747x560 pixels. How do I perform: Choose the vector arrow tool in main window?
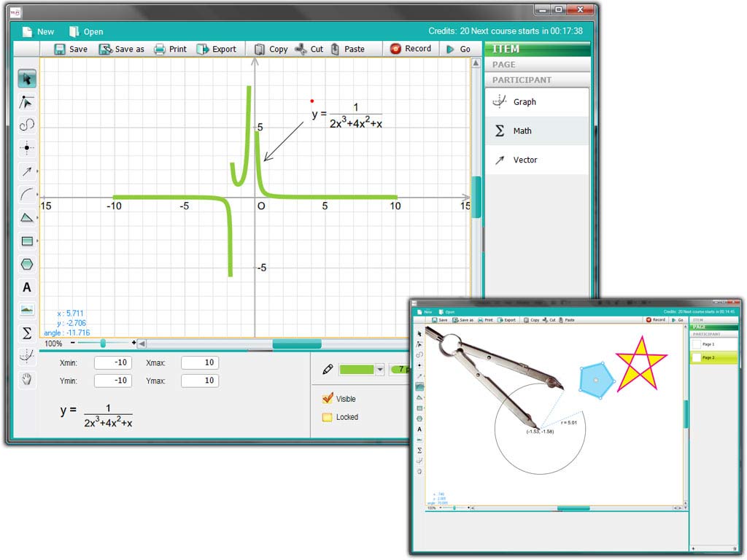27,171
